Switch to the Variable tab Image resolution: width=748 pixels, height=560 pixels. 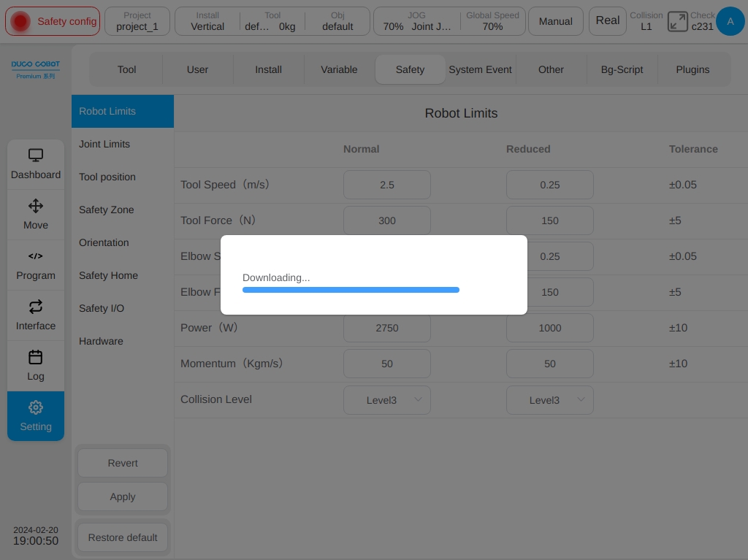coord(339,69)
